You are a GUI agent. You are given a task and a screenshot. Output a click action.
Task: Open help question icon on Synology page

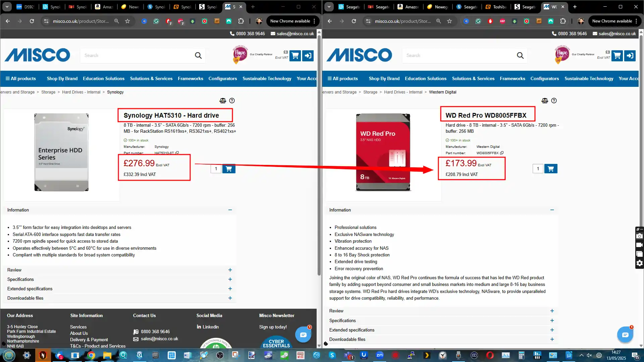232,101
